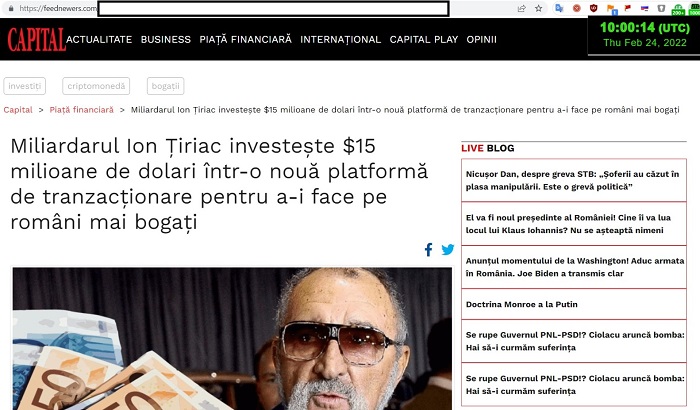Image resolution: width=700 pixels, height=410 pixels.
Task: Open the ACTUALITATE menu section
Action: (x=99, y=39)
